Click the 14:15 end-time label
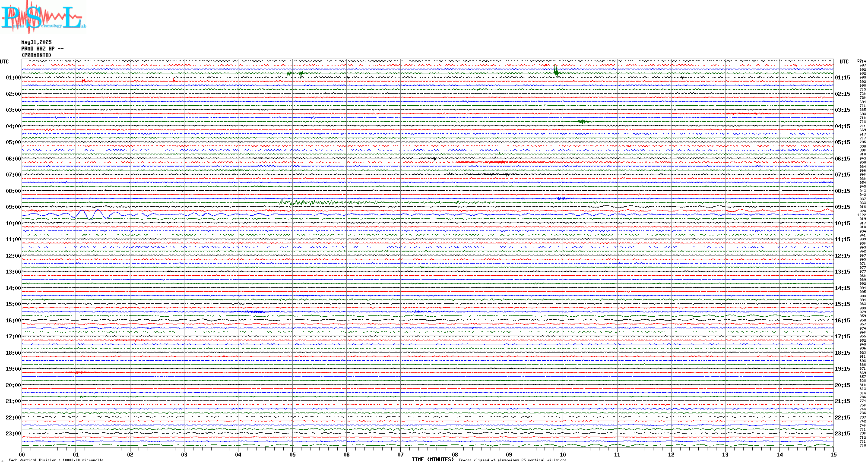Image resolution: width=868 pixels, height=466 pixels. point(843,288)
